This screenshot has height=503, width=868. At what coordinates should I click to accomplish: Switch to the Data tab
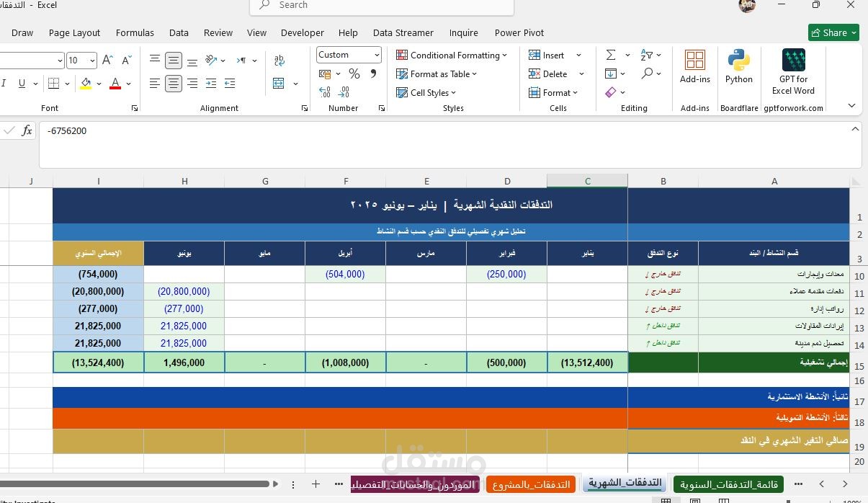[x=179, y=32]
